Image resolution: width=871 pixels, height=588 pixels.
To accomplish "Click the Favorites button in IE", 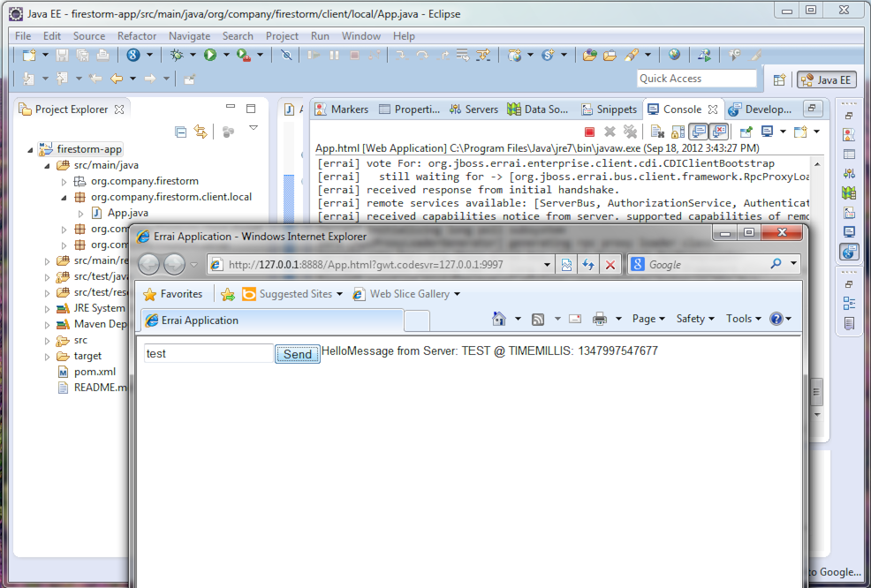I will tap(173, 294).
